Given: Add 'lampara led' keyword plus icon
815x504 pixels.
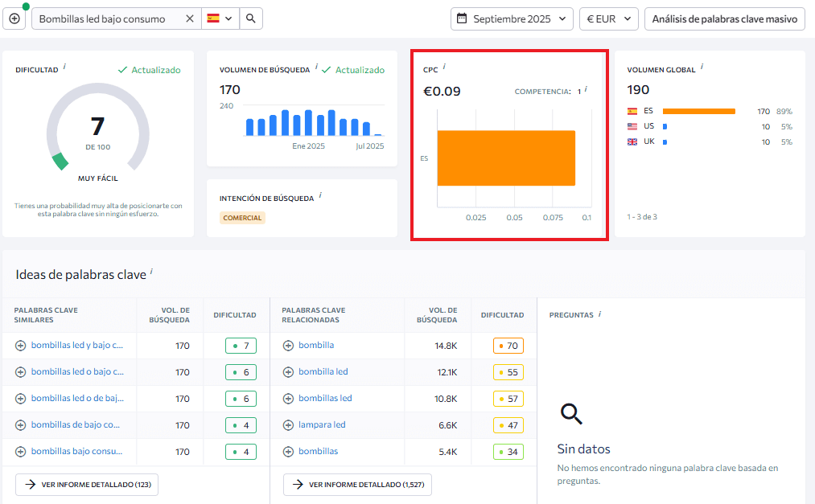Looking at the screenshot, I should pos(288,425).
